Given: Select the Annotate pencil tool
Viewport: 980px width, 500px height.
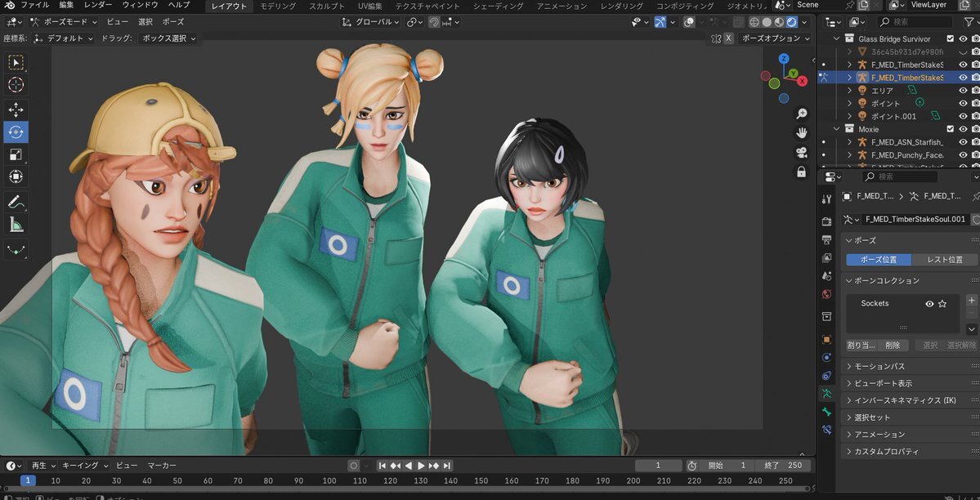Looking at the screenshot, I should (x=16, y=201).
